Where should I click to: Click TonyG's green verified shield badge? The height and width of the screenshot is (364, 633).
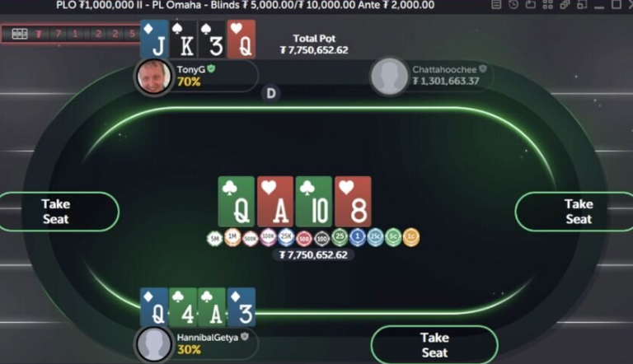tap(211, 69)
